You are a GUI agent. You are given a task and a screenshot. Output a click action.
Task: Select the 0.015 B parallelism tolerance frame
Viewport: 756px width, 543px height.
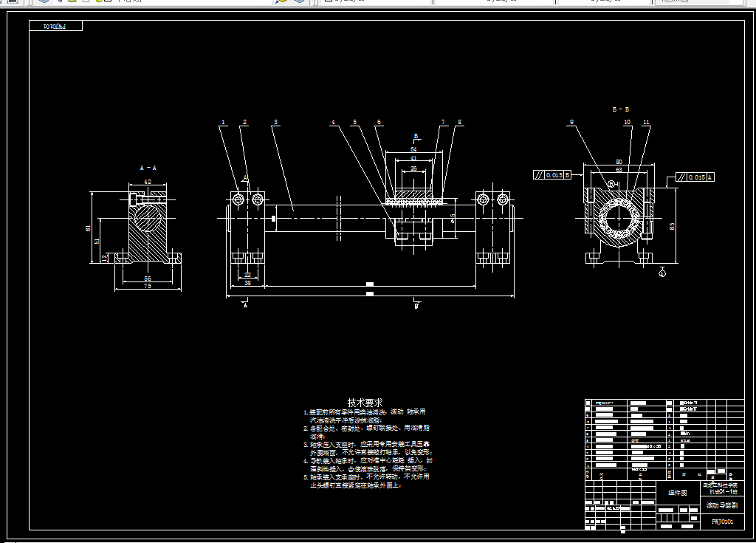pyautogui.click(x=552, y=175)
